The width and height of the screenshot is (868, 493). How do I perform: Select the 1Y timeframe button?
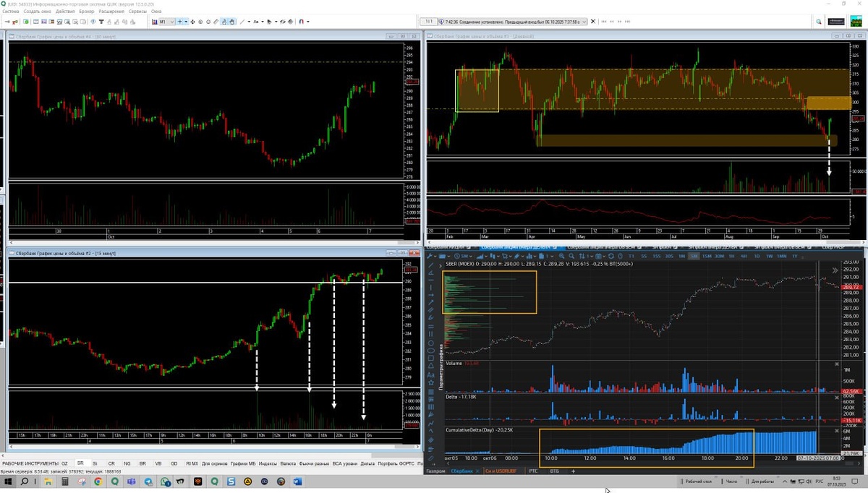[795, 256]
